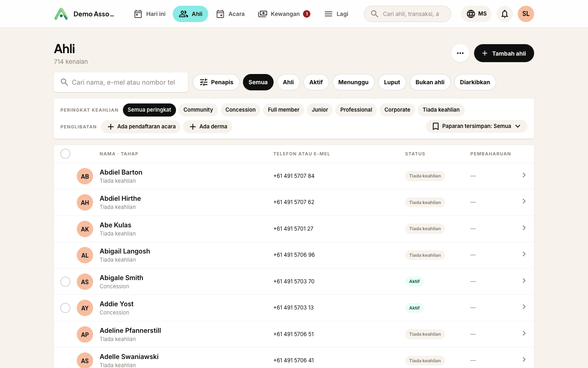
Task: Open the Lagi hamburger menu
Action: tap(336, 14)
